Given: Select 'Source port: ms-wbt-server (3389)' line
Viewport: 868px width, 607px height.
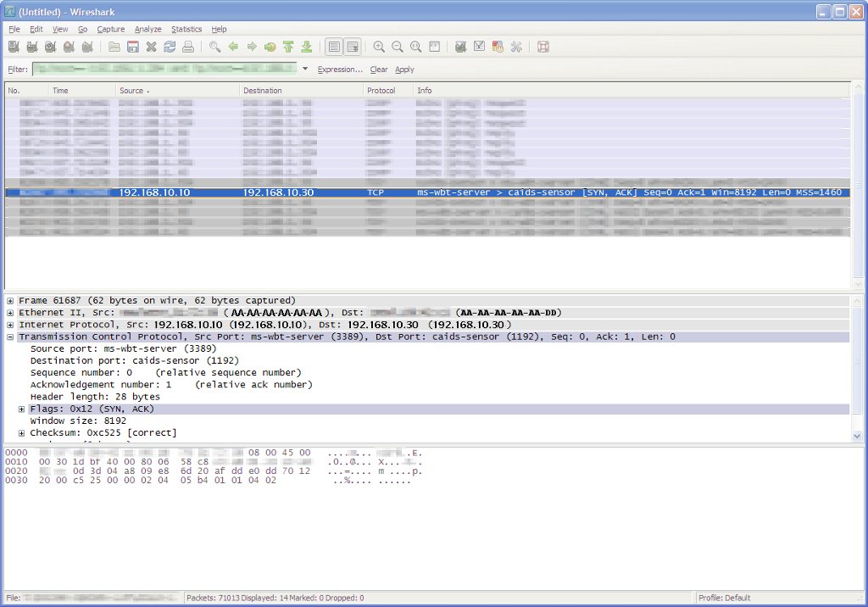Looking at the screenshot, I should click(124, 349).
